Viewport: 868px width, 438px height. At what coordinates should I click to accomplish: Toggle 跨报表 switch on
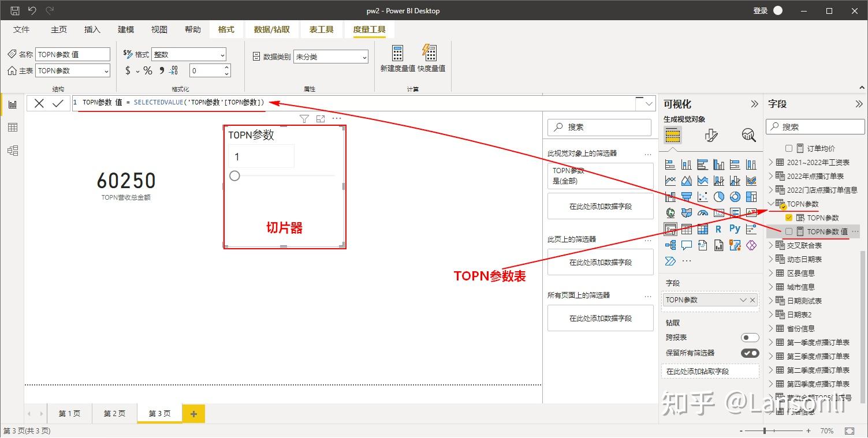pyautogui.click(x=749, y=337)
